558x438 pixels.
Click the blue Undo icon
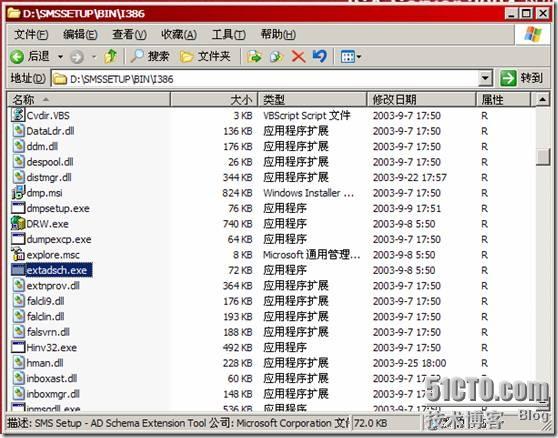click(320, 56)
